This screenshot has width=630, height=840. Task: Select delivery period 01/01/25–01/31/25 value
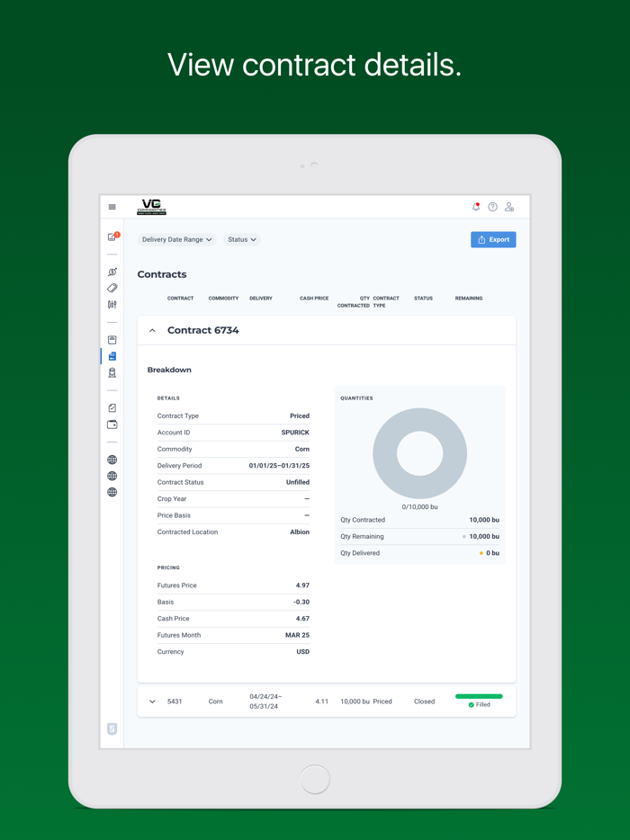pyautogui.click(x=279, y=466)
